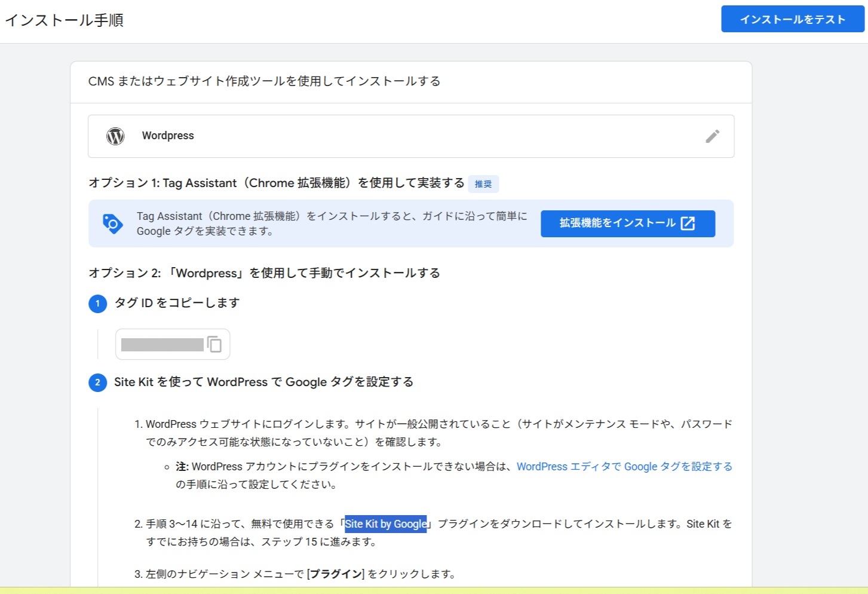Image resolution: width=868 pixels, height=594 pixels.
Task: Click the "CMS またはウェブサイト作成ツール" card header
Action: [x=264, y=81]
